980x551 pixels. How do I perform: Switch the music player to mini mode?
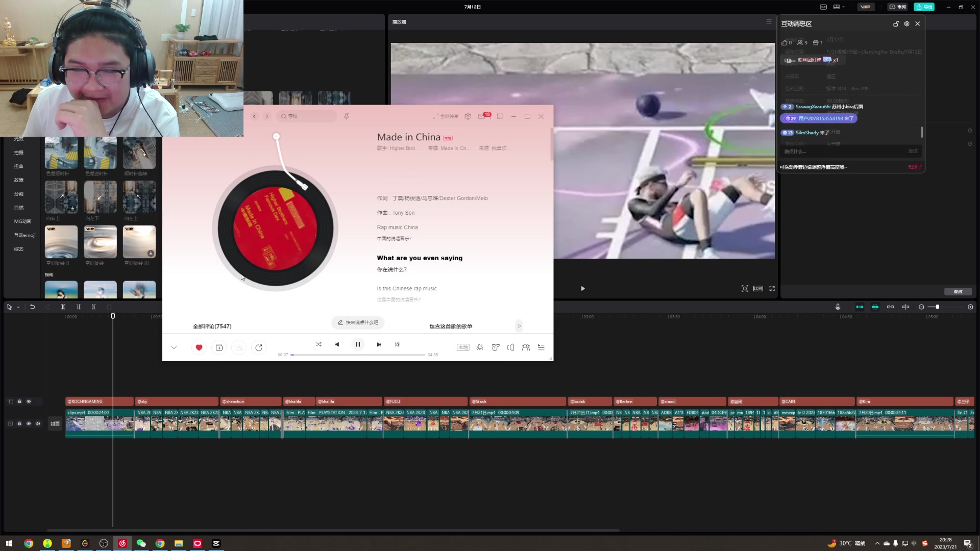(x=500, y=116)
